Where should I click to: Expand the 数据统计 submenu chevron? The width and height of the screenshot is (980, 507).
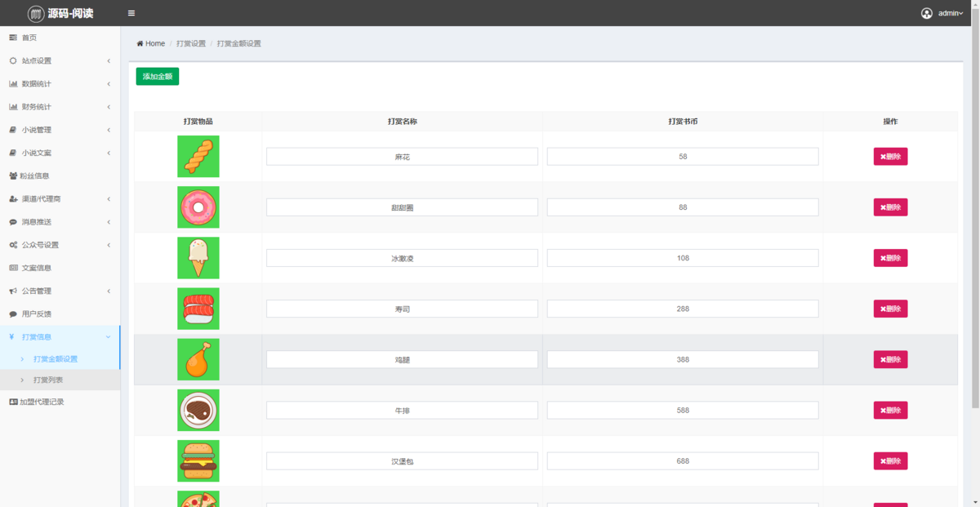(x=109, y=84)
